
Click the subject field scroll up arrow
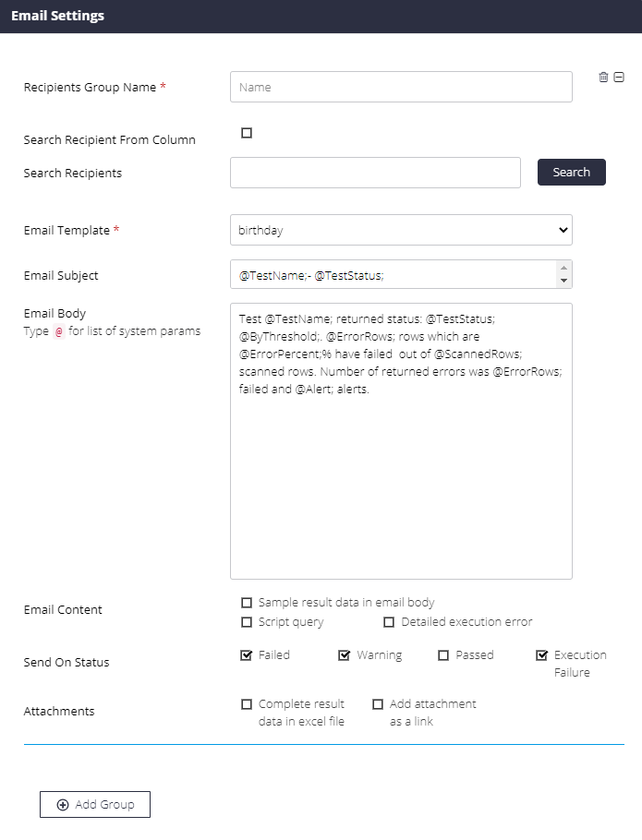click(563, 268)
